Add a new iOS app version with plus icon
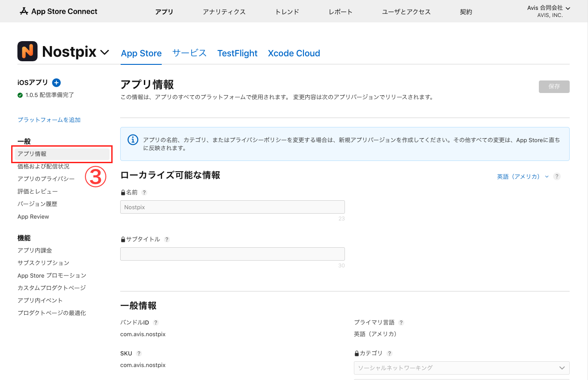Viewport: 588px width, 380px height. pos(56,82)
